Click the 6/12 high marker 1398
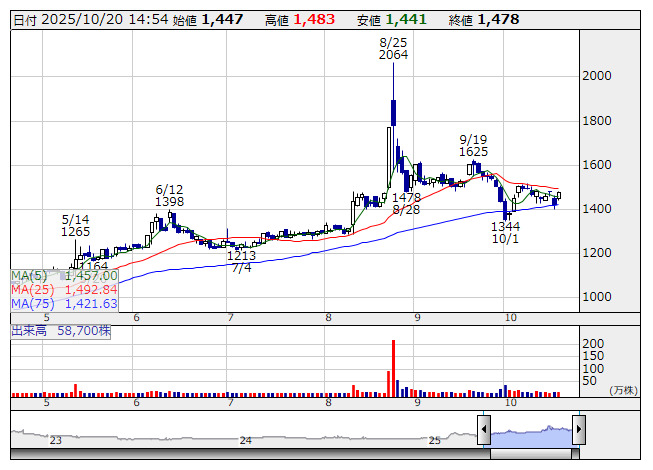Screen dimensions: 653x470 [170, 202]
